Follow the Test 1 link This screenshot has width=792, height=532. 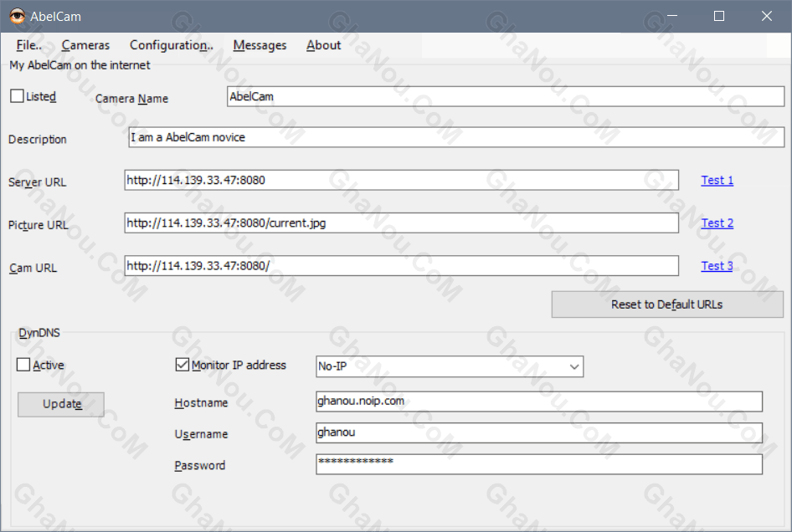(x=717, y=180)
